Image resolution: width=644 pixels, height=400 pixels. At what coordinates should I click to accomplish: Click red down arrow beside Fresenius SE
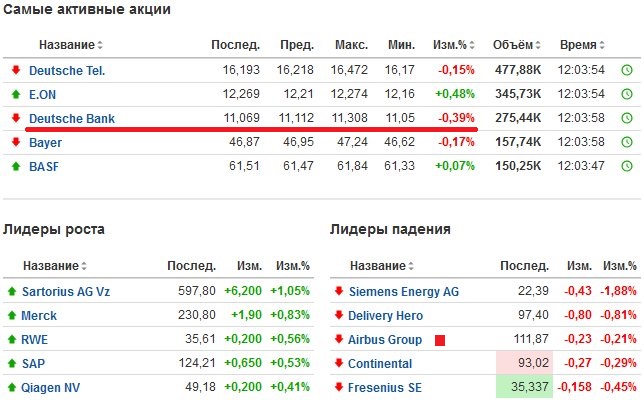coord(339,387)
